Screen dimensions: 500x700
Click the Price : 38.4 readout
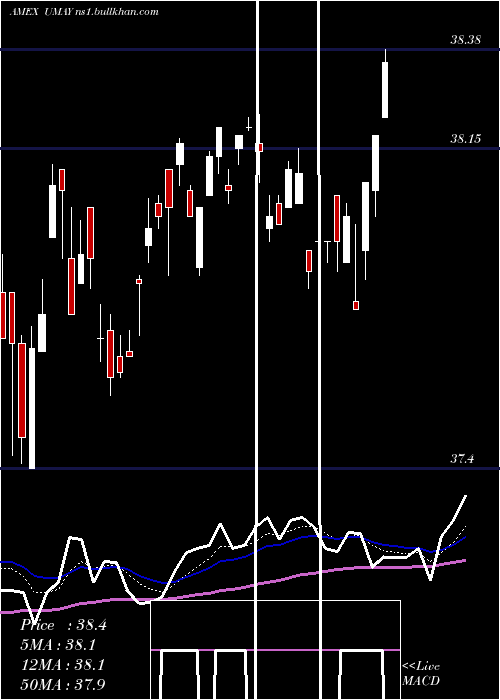click(63, 625)
